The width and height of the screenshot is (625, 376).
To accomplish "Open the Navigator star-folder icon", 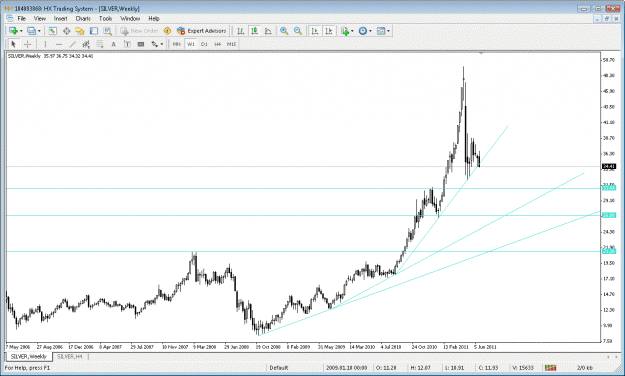I will [80, 31].
